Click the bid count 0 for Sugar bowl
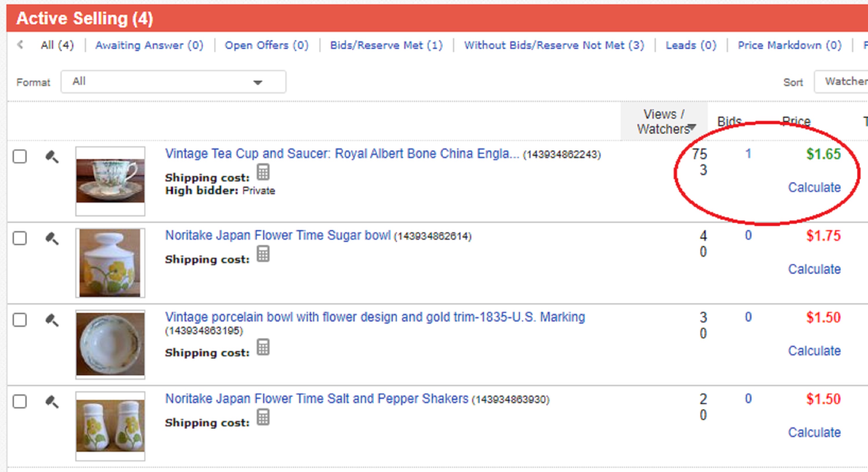 point(748,236)
